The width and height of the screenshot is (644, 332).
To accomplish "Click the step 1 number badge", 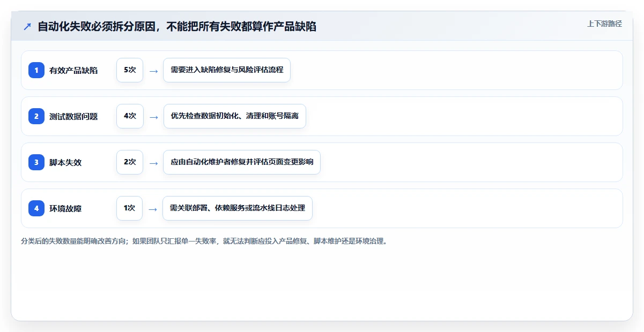I will (x=36, y=70).
